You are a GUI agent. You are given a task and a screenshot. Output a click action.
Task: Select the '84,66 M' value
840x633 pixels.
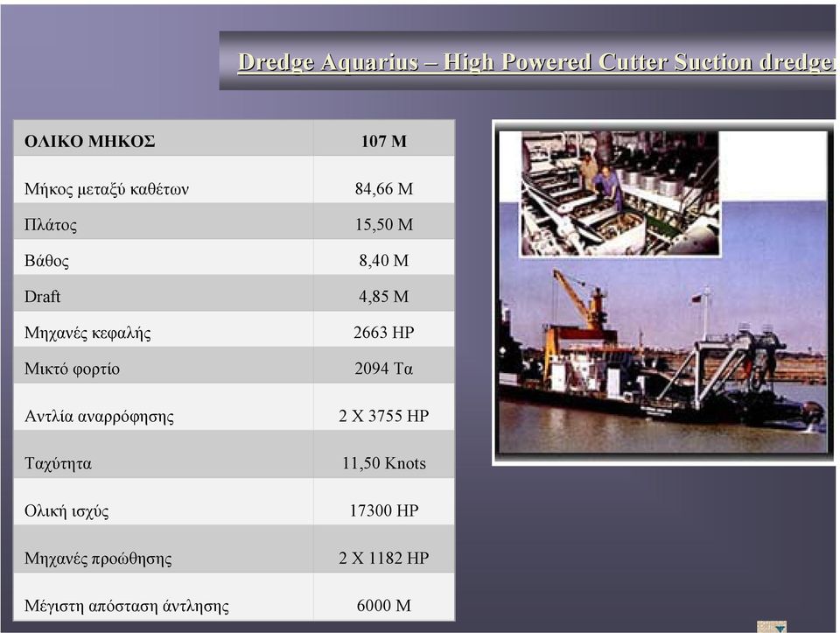(384, 188)
